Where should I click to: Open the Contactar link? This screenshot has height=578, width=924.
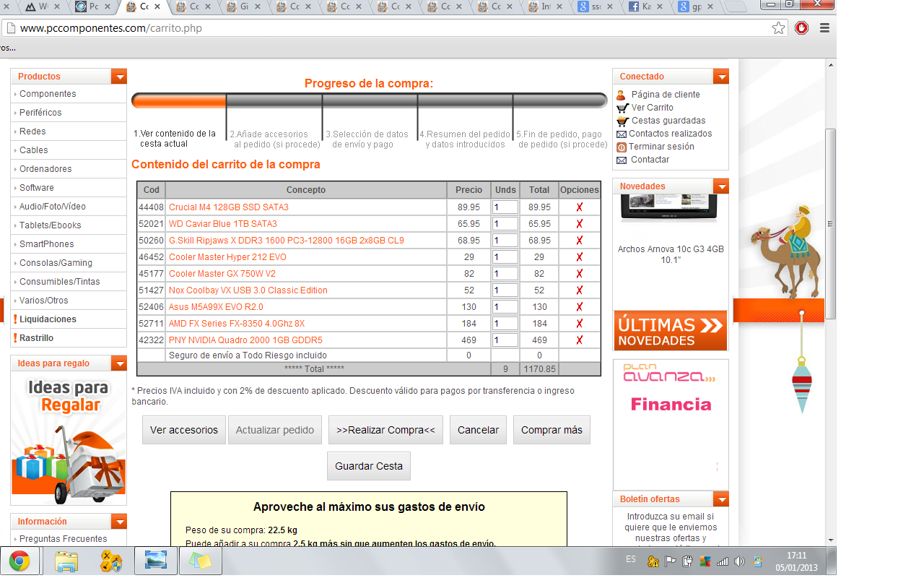point(650,160)
